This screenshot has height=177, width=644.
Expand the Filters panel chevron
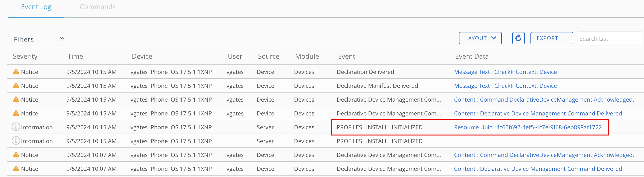click(x=61, y=39)
